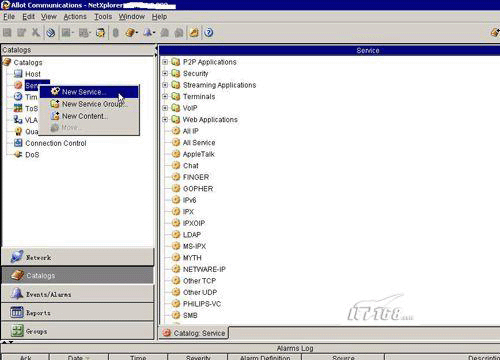Click the New Content context menu icon
This screenshot has height=360, width=500.
pos(55,116)
